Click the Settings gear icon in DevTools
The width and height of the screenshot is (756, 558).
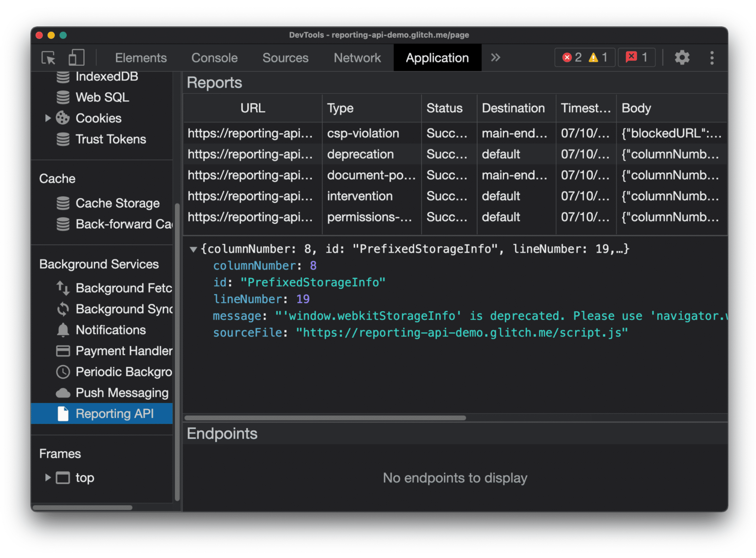pyautogui.click(x=682, y=57)
